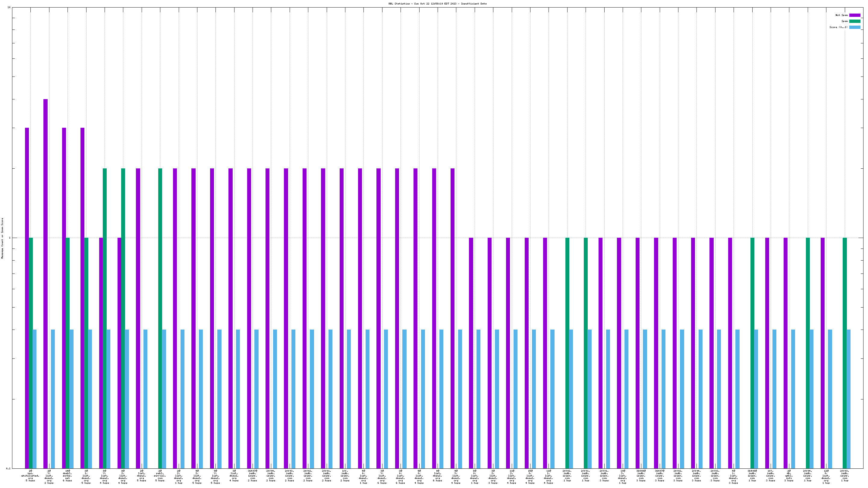The width and height of the screenshot is (868, 488).
Task: Click the 'Message Count or Spam Score' axis label
Action: tap(2, 238)
